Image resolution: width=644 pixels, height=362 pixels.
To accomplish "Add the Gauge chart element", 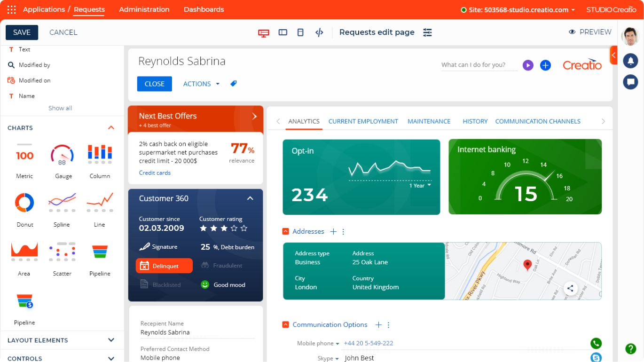I will [63, 162].
